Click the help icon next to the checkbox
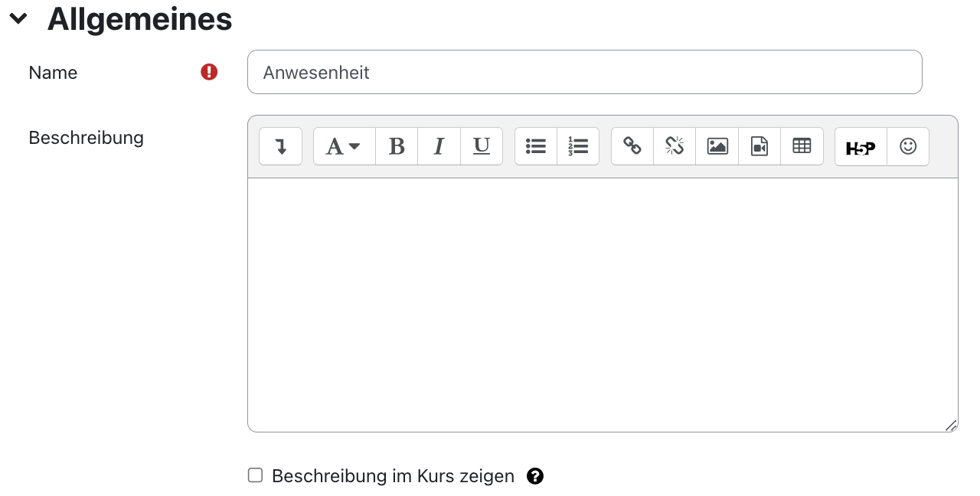 tap(535, 476)
